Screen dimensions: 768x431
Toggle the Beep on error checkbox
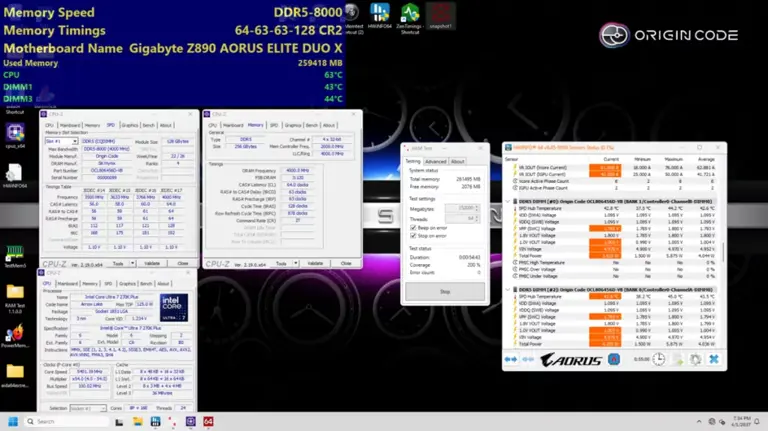[413, 228]
